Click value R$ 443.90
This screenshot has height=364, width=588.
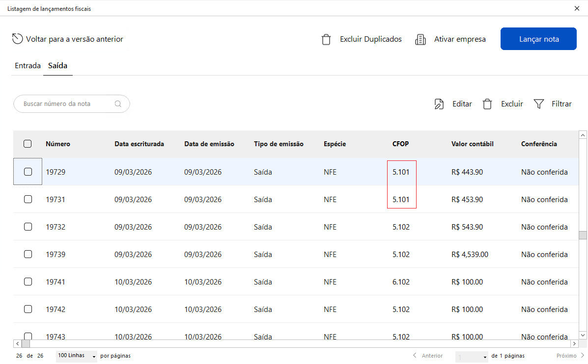(467, 172)
